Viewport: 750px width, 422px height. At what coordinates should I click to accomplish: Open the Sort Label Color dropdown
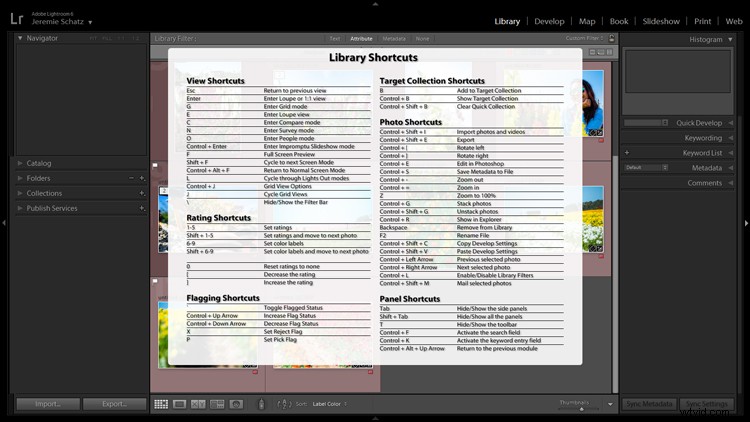330,404
